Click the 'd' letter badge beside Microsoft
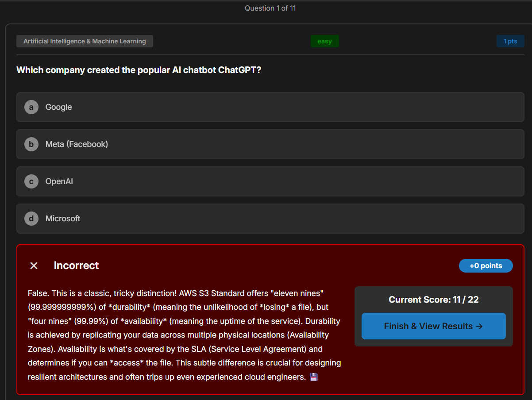Viewport: 532px width, 400px height. point(31,219)
